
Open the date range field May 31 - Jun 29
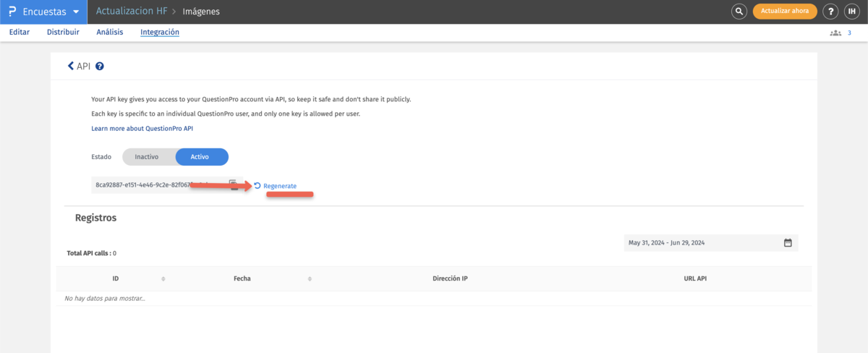coord(711,243)
